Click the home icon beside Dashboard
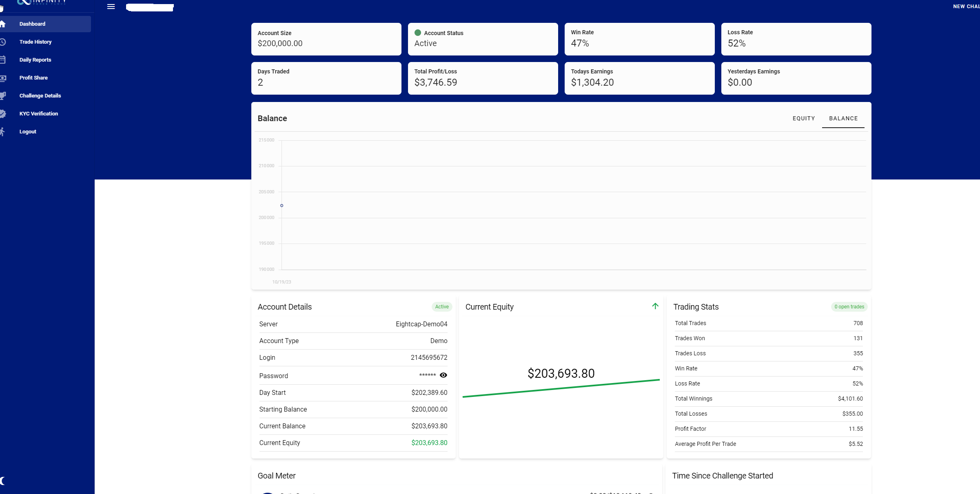980x494 pixels. (2, 24)
